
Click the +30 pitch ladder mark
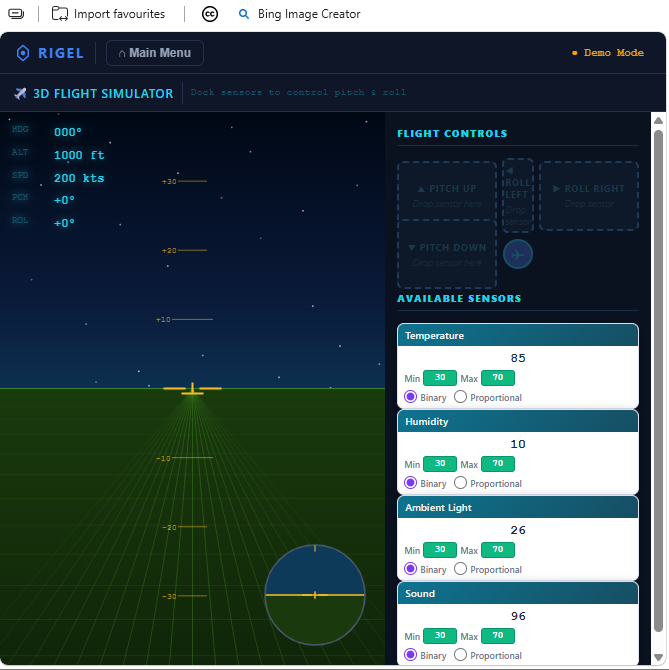[x=184, y=181]
